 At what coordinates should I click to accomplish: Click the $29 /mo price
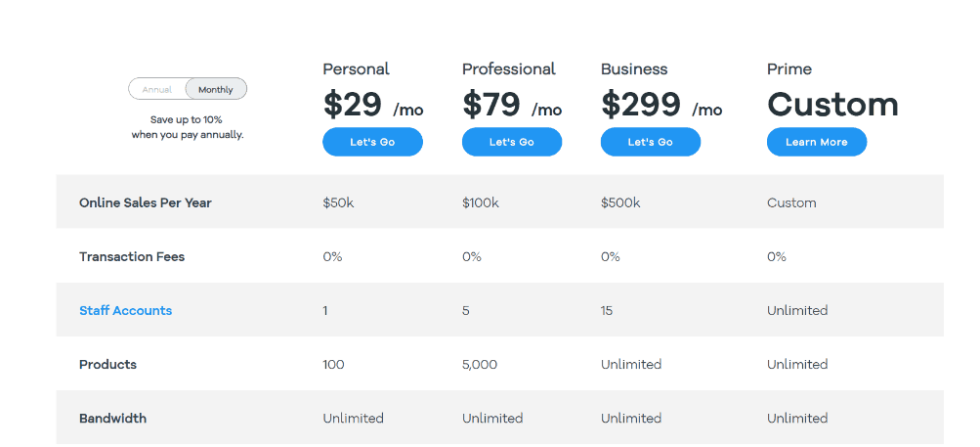click(x=373, y=105)
